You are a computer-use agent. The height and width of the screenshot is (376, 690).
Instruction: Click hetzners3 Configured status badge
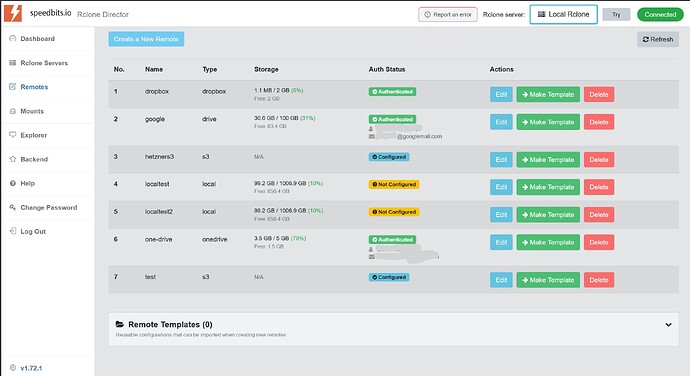pyautogui.click(x=389, y=157)
